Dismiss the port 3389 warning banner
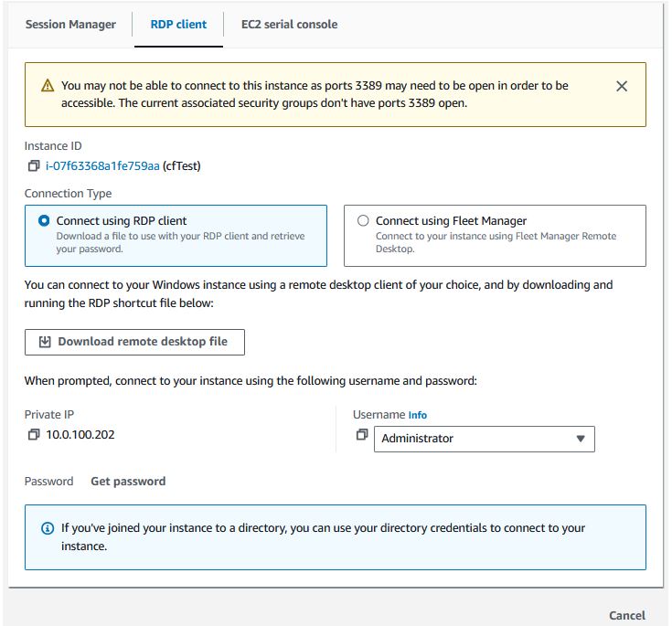This screenshot has height=626, width=672. tap(622, 86)
